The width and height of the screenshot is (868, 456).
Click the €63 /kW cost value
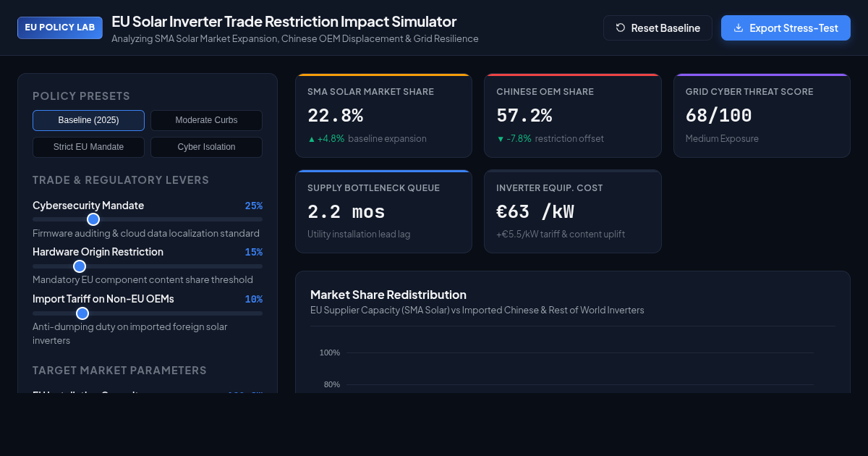point(535,212)
